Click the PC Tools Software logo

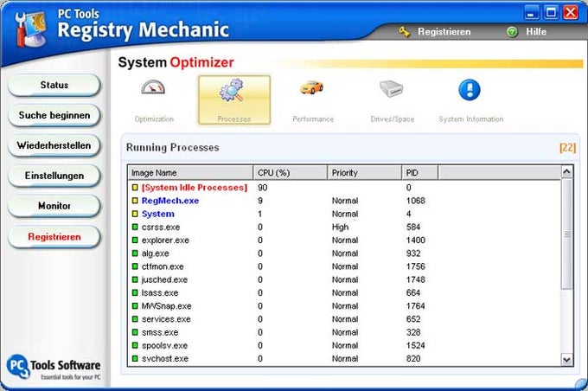54,367
